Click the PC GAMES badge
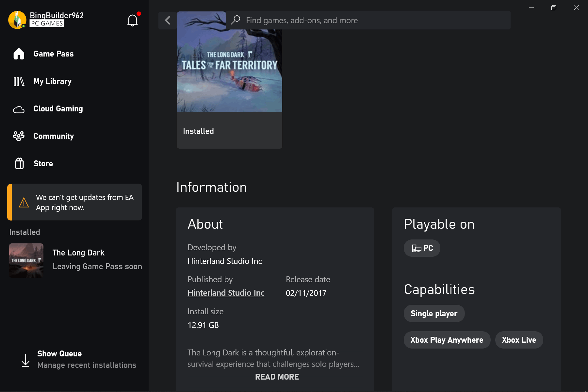Viewport: 588px width, 392px height. tap(47, 24)
